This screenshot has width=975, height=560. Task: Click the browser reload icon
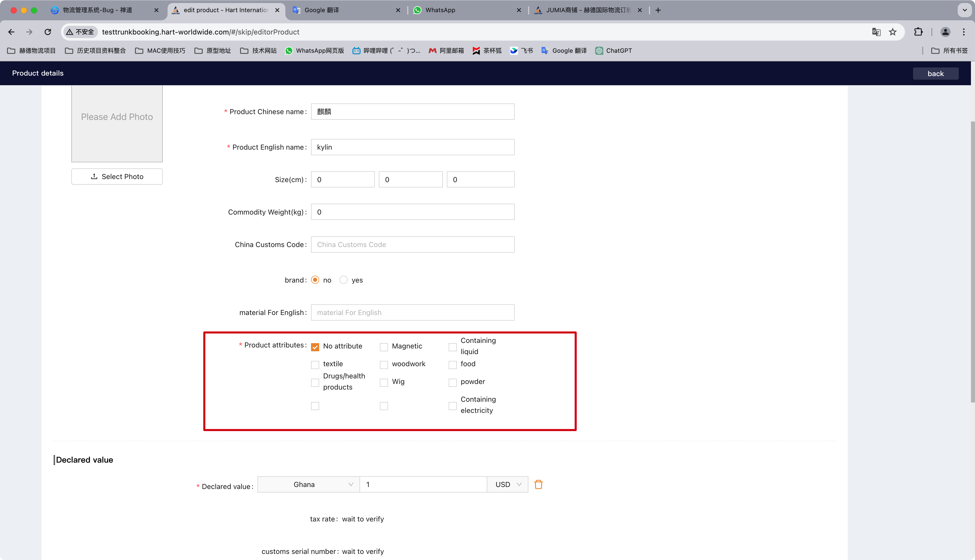(48, 32)
